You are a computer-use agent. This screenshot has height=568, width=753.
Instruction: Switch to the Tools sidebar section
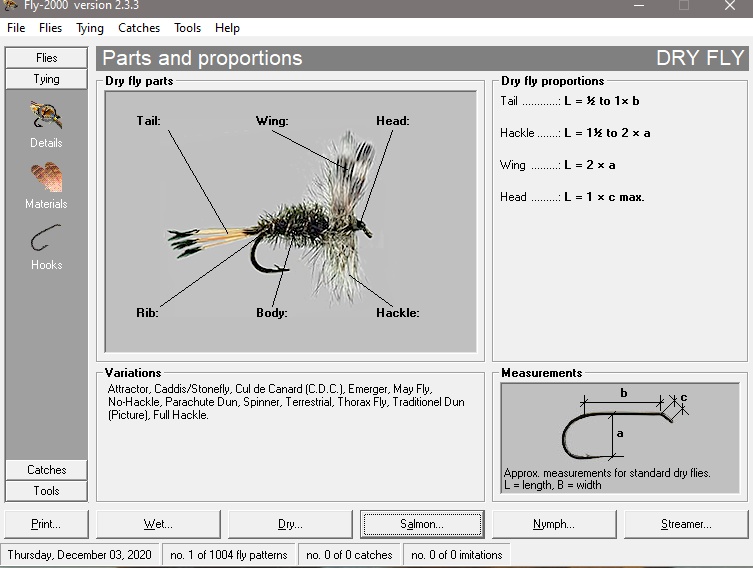point(47,491)
